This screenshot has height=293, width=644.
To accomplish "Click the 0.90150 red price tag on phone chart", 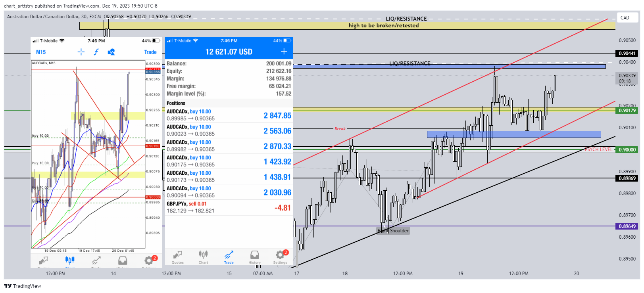I will (153, 146).
